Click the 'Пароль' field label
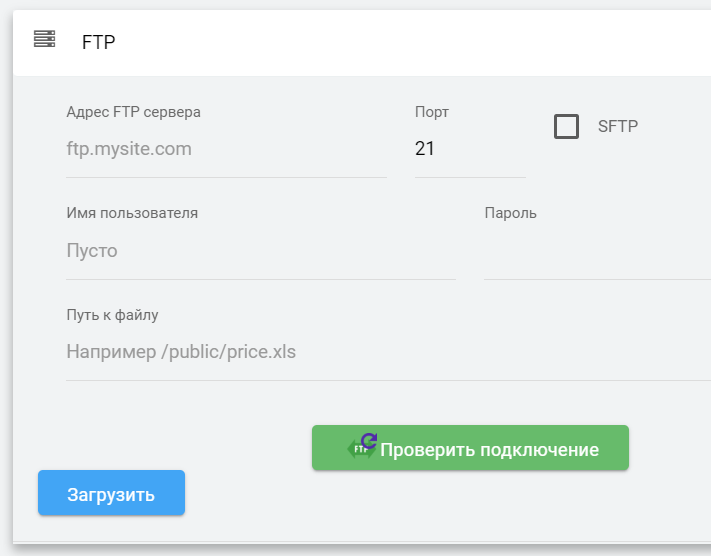 click(x=510, y=213)
